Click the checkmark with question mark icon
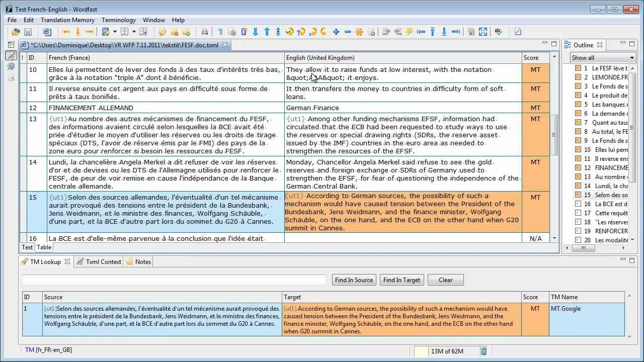The height and width of the screenshot is (362, 644). click(x=301, y=32)
